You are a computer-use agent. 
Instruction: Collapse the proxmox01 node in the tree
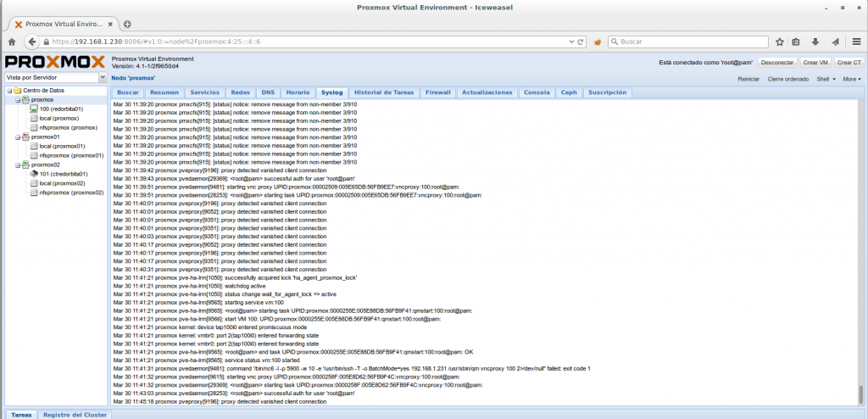coord(18,137)
